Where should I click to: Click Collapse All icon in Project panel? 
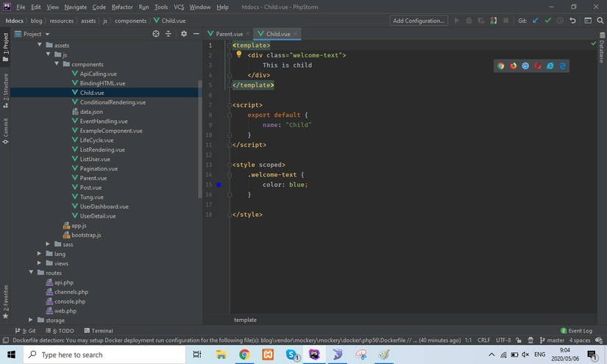pos(168,34)
